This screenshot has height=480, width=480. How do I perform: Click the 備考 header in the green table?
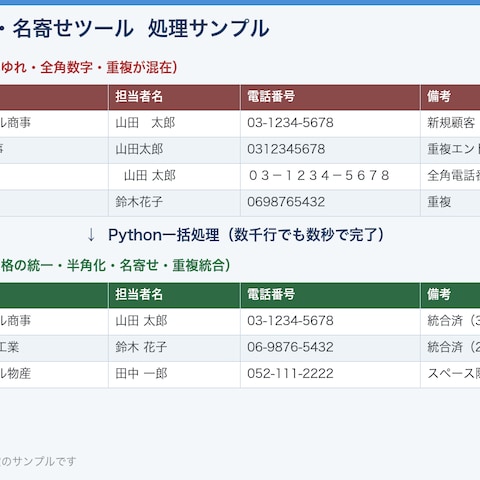coord(450,295)
